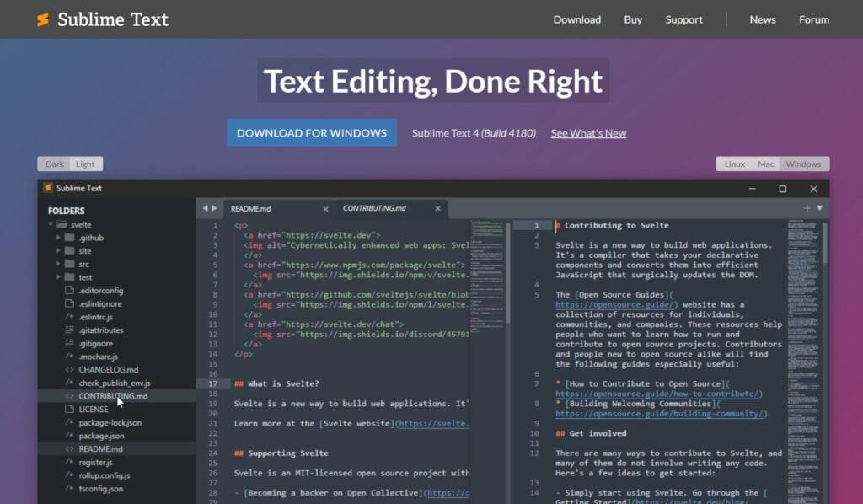Open the News page
This screenshot has width=863, height=504.
(x=762, y=20)
